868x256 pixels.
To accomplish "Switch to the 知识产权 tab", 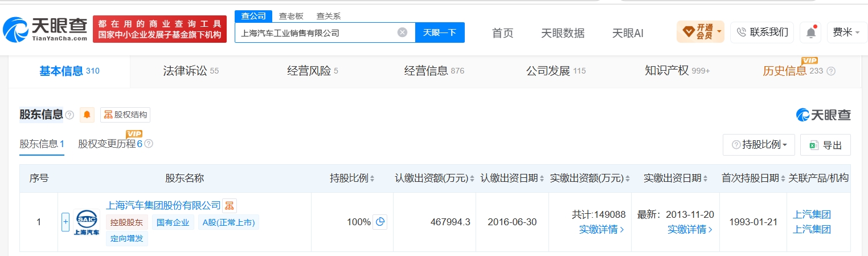I will (677, 71).
